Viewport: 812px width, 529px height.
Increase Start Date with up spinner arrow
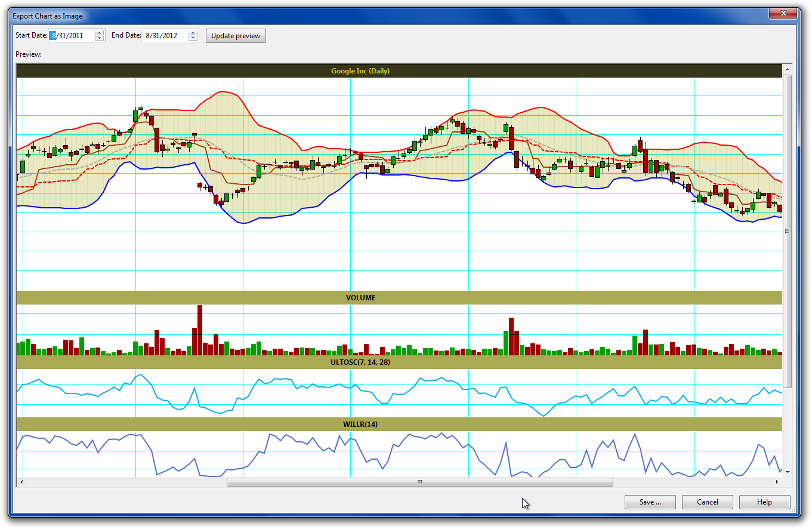(x=100, y=33)
